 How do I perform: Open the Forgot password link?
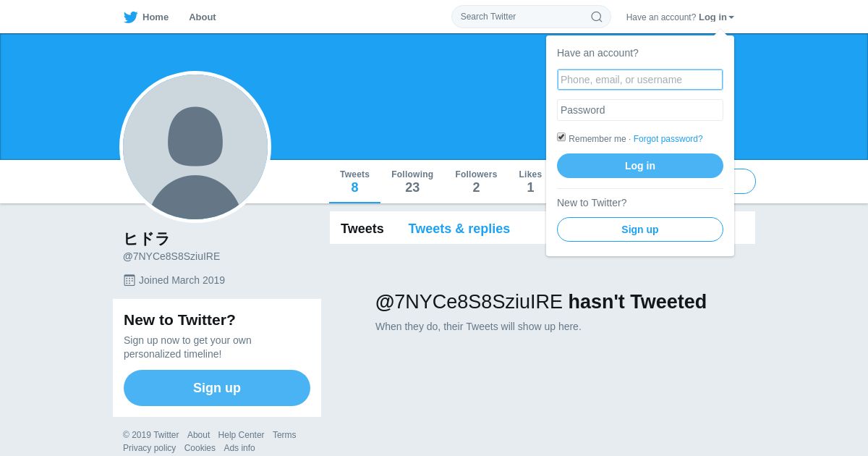coord(668,139)
